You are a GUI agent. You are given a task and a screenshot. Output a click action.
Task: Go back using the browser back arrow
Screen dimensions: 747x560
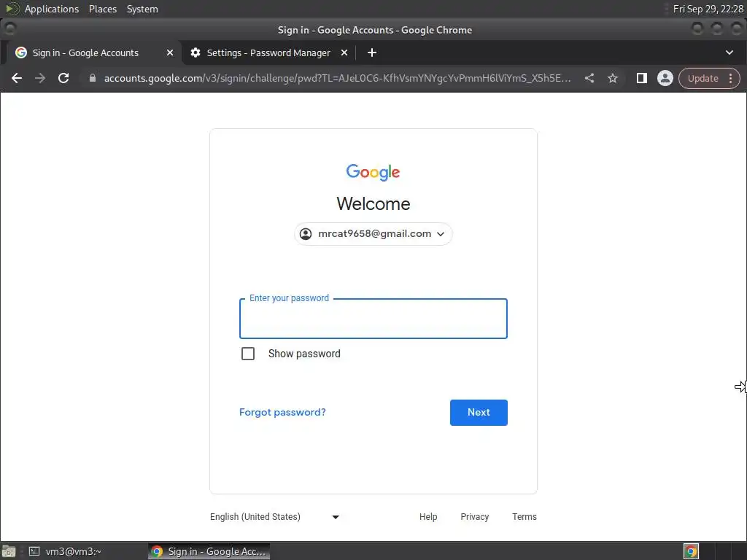point(17,78)
